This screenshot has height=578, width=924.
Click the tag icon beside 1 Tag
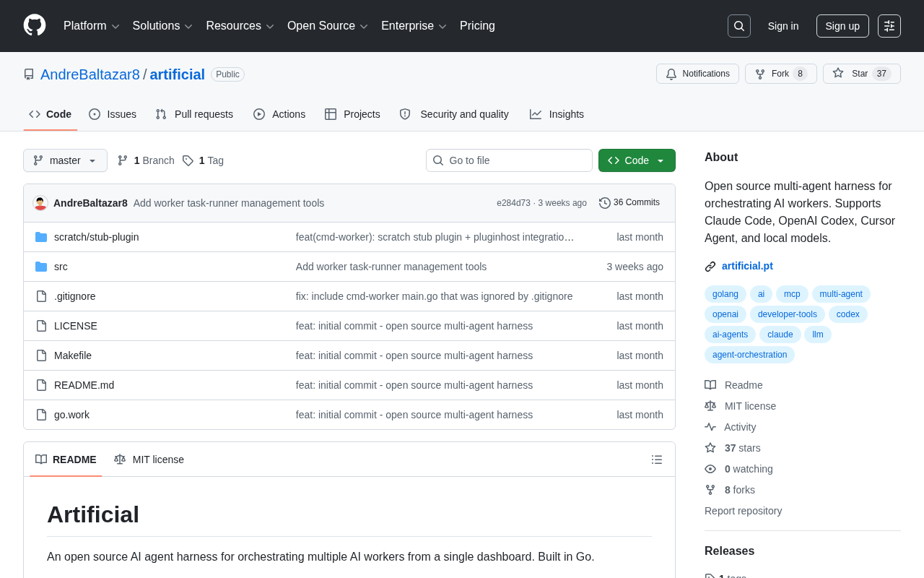(x=188, y=160)
